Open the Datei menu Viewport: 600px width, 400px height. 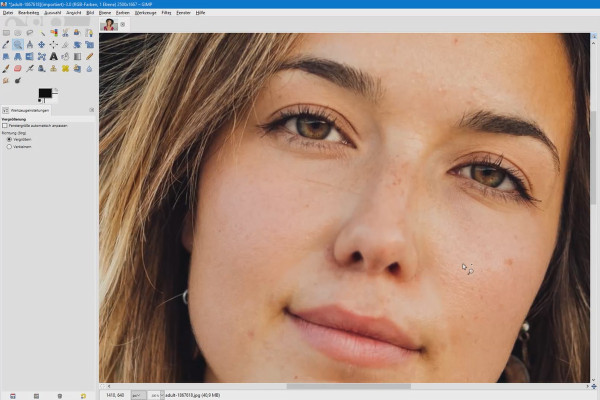(8, 13)
